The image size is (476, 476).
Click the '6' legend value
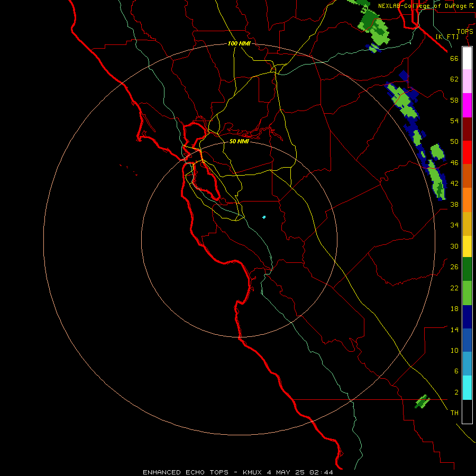pos(456,371)
